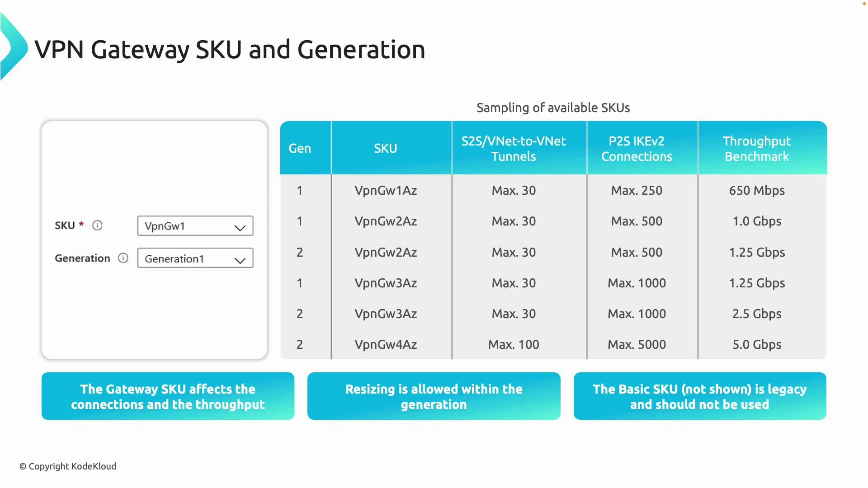Image resolution: width=868 pixels, height=488 pixels.
Task: Click the 5.0 Gbps throughput value
Action: click(x=757, y=344)
